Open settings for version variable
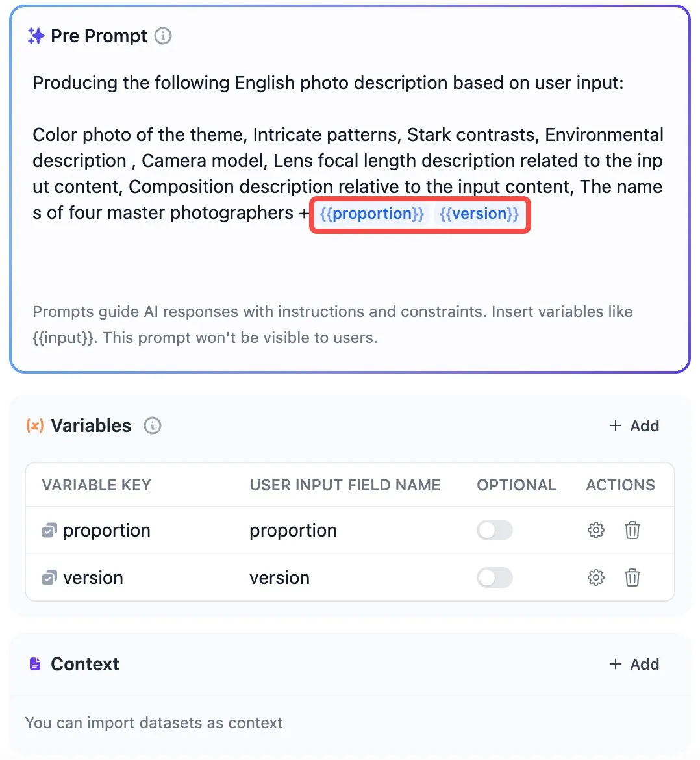 tap(595, 577)
